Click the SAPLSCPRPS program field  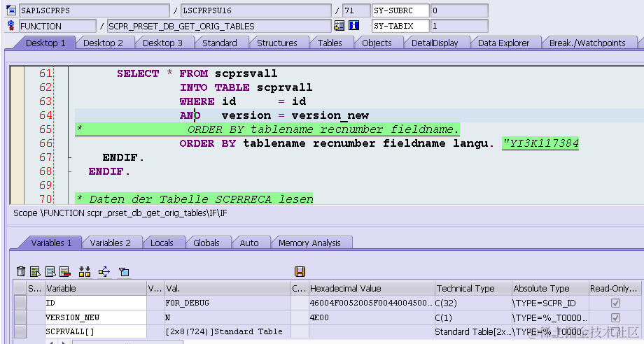pyautogui.click(x=94, y=10)
